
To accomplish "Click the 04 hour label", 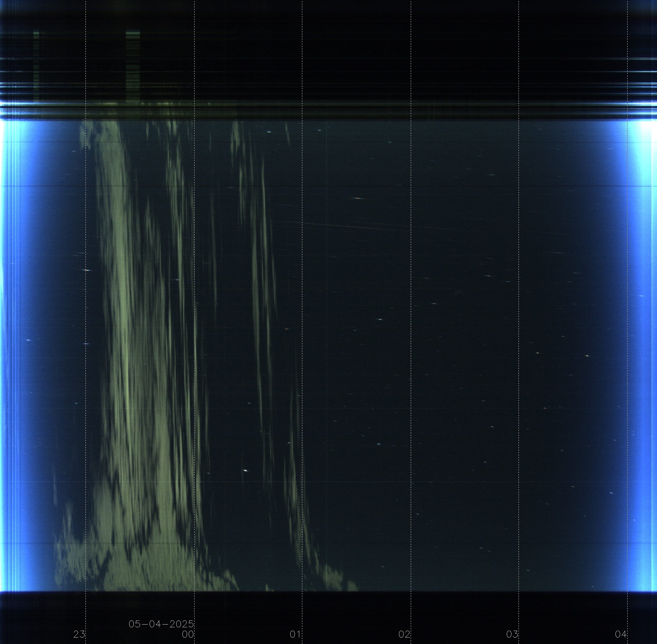I will tap(621, 634).
